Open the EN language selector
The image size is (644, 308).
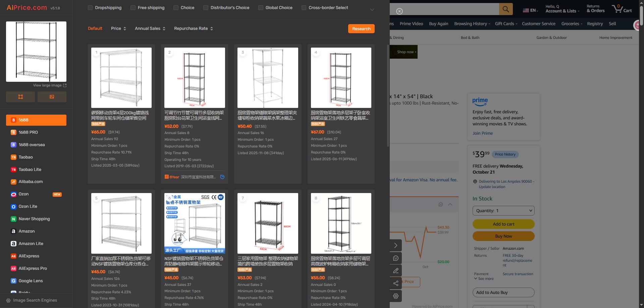[x=531, y=10]
